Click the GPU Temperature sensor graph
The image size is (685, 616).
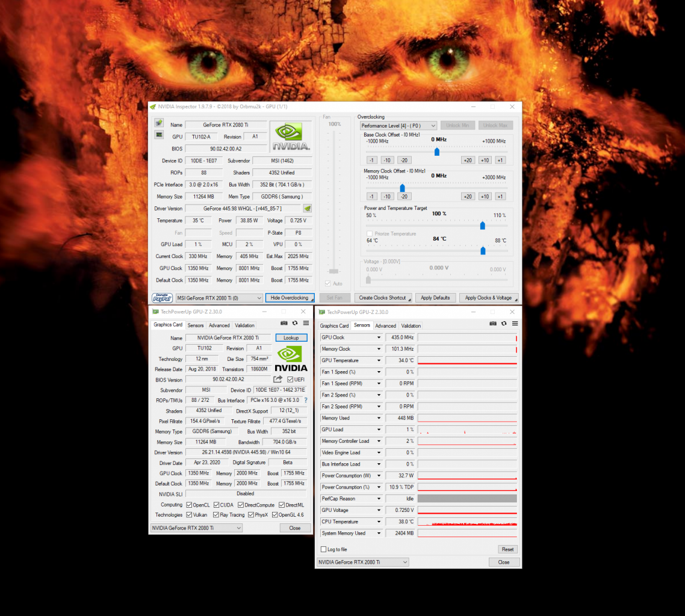click(468, 360)
